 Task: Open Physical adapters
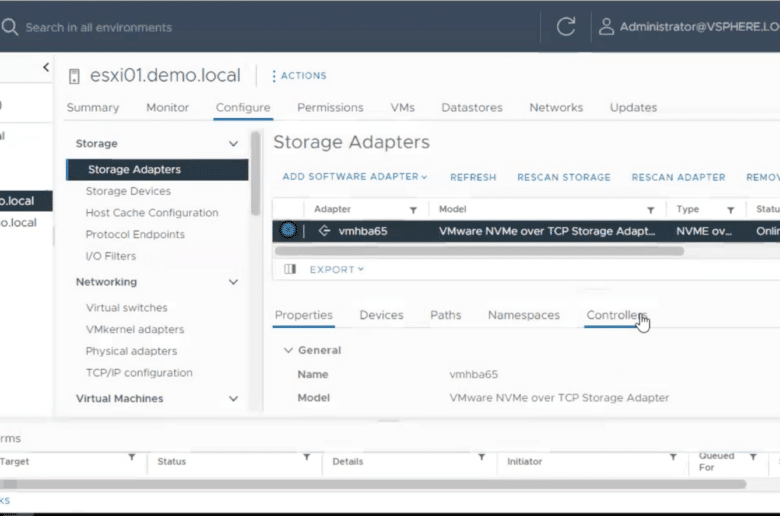tap(131, 351)
